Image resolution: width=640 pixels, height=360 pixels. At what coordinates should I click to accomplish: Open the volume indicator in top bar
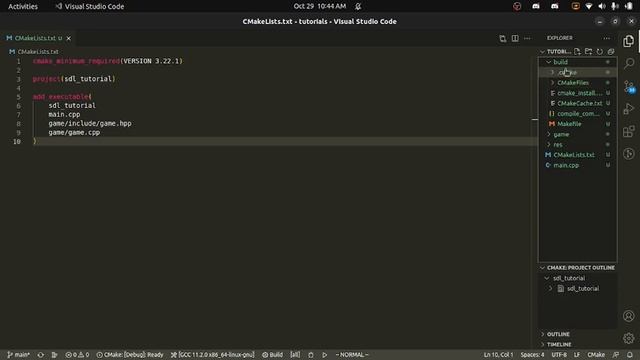(602, 6)
